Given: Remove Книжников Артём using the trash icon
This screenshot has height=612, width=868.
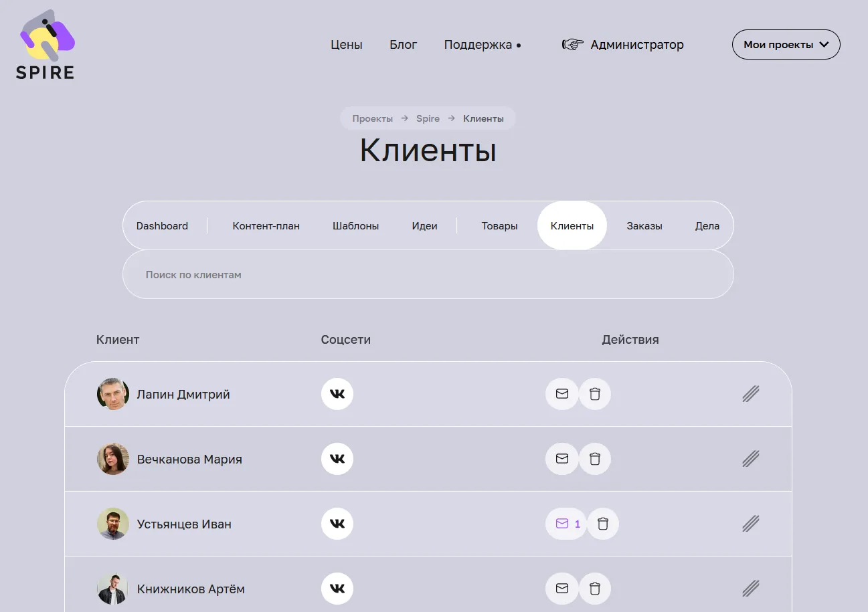Looking at the screenshot, I should point(595,589).
